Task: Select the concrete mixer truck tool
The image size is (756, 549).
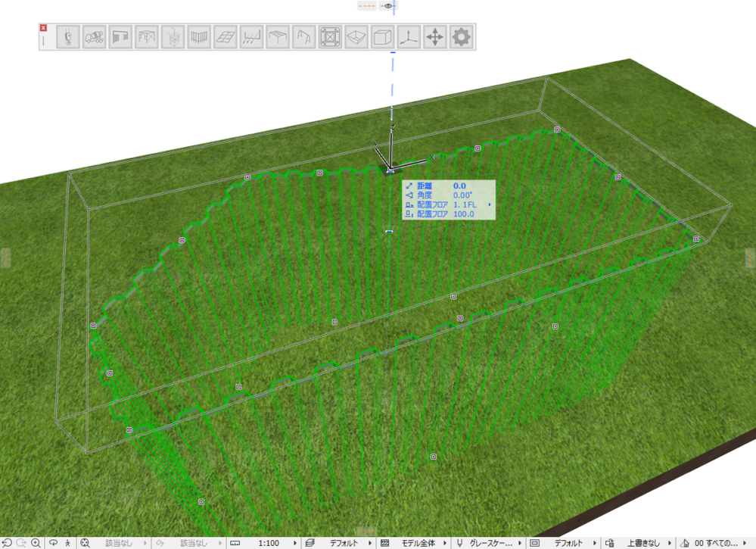Action: point(95,36)
